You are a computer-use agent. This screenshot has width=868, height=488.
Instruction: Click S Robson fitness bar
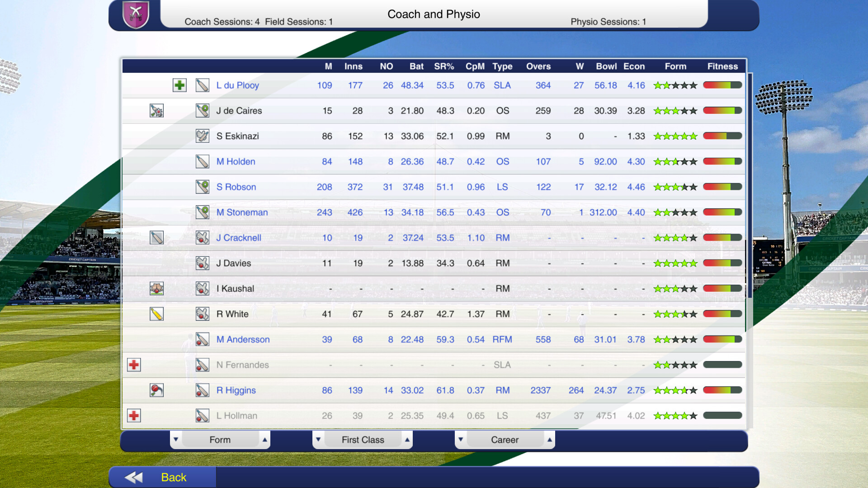(x=722, y=187)
